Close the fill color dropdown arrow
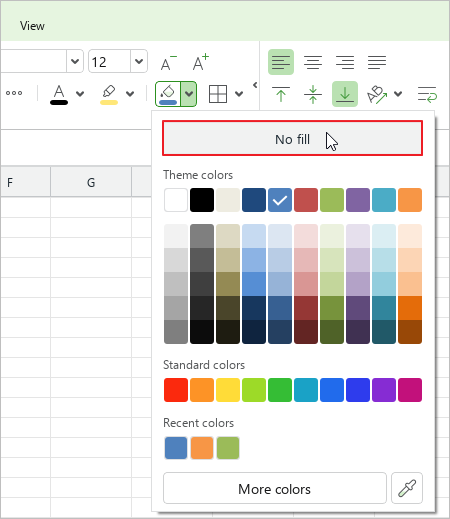The width and height of the screenshot is (450, 519). (x=189, y=94)
